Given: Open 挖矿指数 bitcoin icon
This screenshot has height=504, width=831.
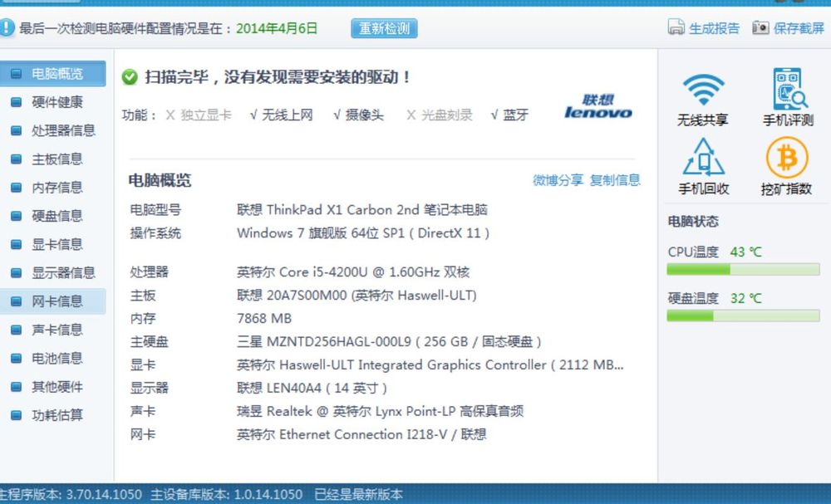Looking at the screenshot, I should pos(787,166).
